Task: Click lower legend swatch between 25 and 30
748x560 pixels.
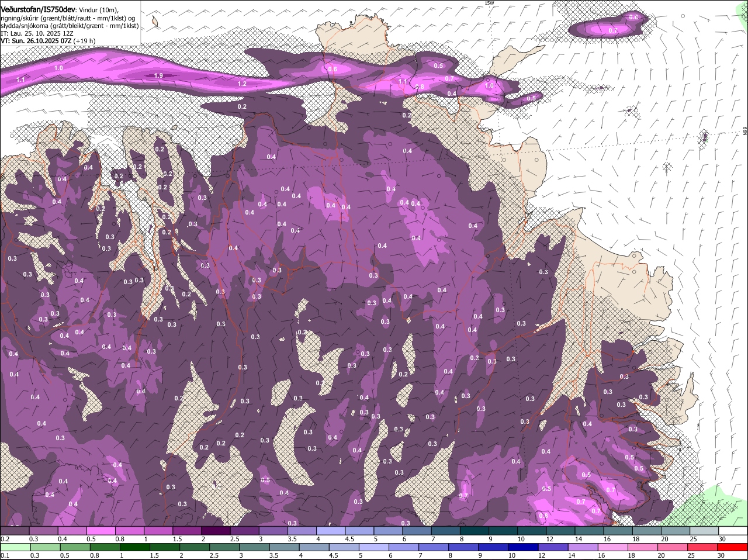Action: tap(702, 547)
